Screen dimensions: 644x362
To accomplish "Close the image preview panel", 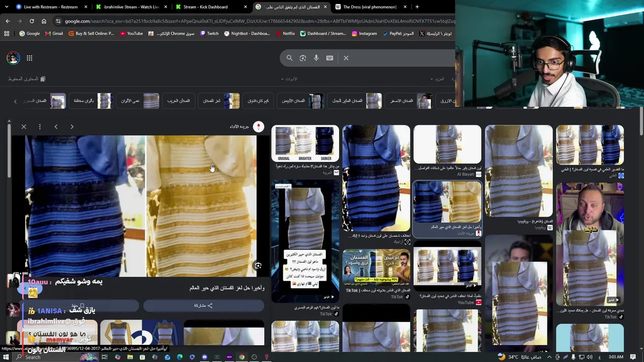I will pos(24,127).
